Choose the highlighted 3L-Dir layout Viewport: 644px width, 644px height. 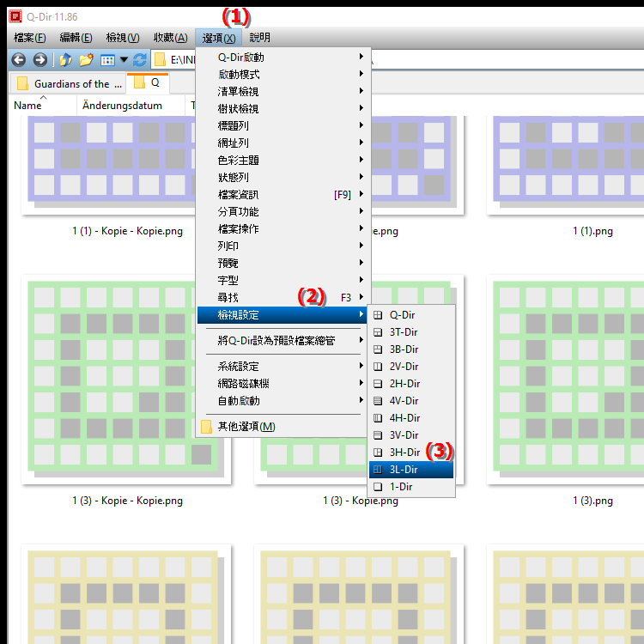(x=404, y=470)
